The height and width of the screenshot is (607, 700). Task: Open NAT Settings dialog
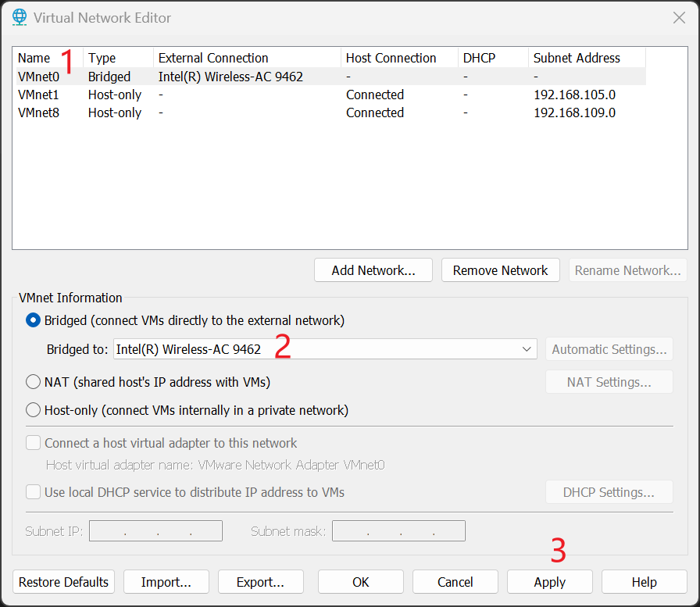coord(609,382)
